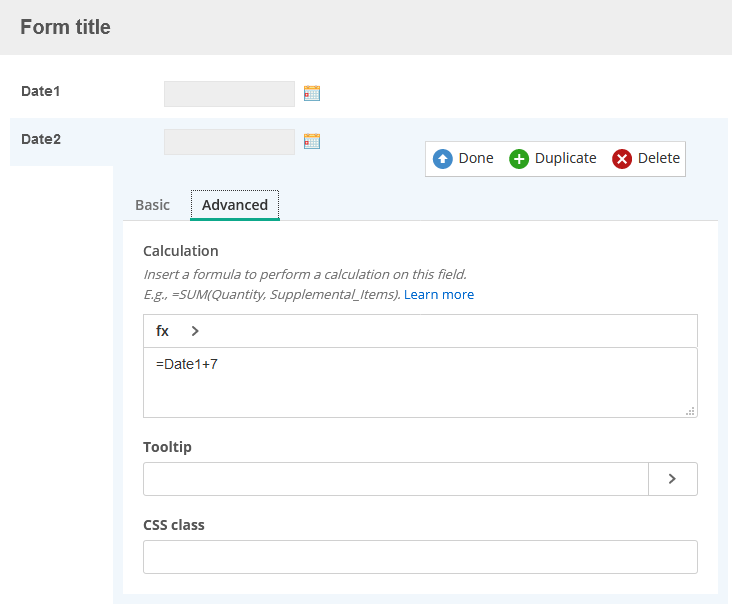732x608 pixels.
Task: Click the Date1 input box
Action: click(x=229, y=94)
